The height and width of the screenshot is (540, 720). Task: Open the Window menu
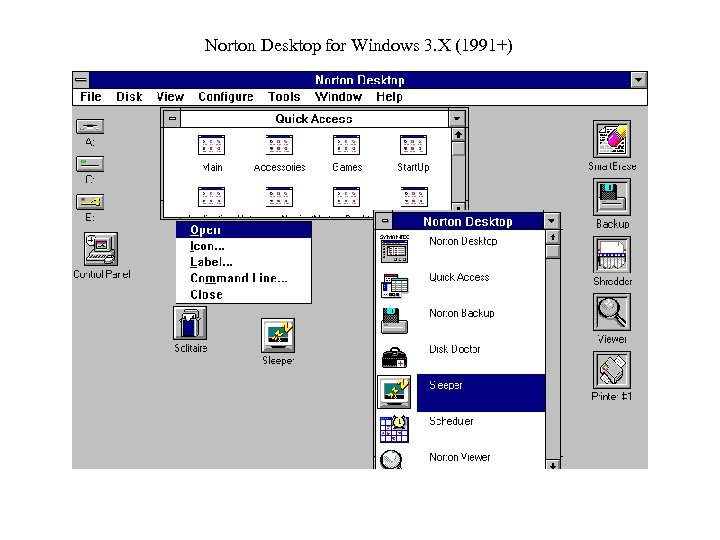click(338, 97)
